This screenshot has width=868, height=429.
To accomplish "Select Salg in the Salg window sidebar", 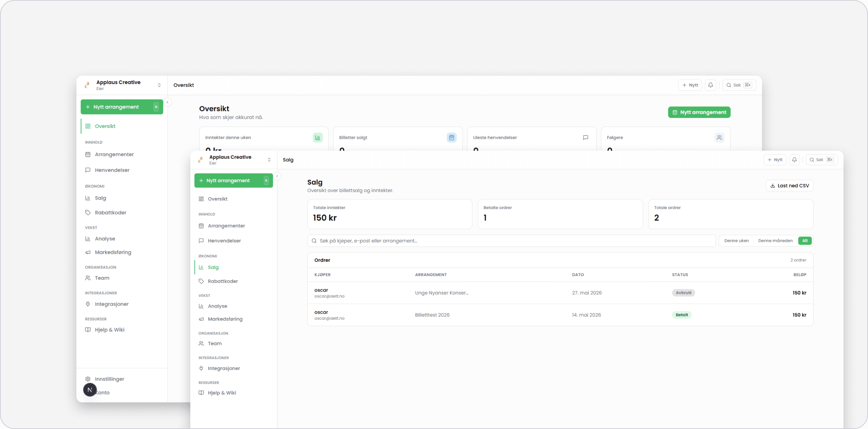I will pos(234,267).
